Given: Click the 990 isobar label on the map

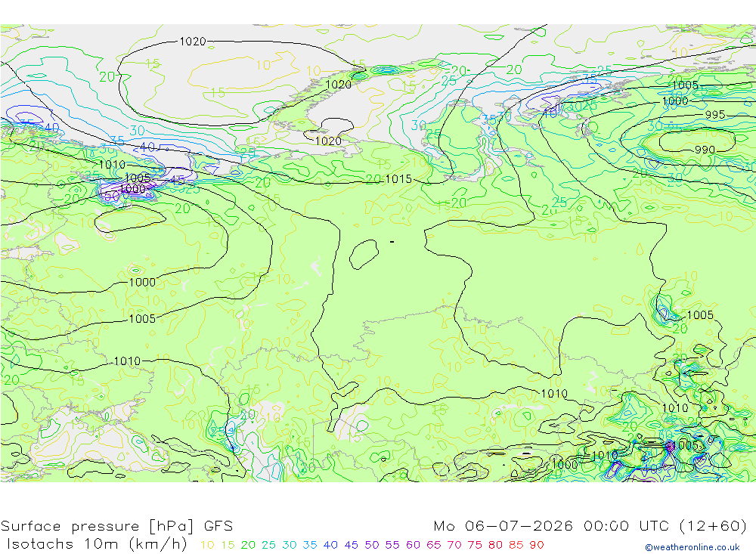Looking at the screenshot, I should (705, 150).
